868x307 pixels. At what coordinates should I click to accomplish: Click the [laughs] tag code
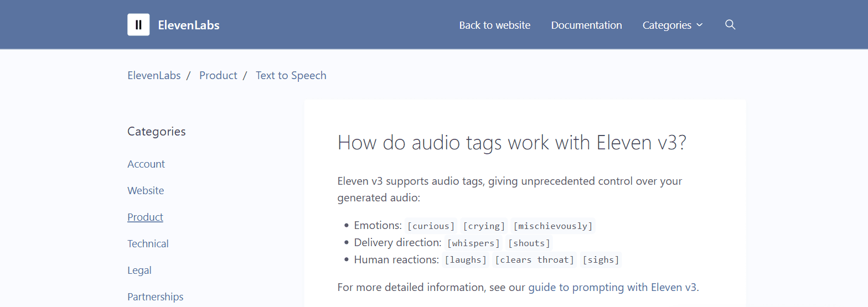click(x=466, y=260)
